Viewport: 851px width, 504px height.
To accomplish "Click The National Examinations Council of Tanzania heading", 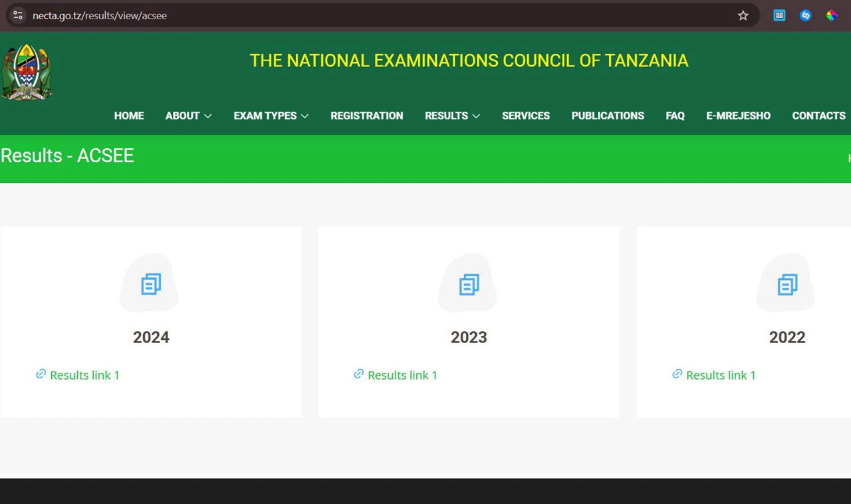I will click(469, 61).
